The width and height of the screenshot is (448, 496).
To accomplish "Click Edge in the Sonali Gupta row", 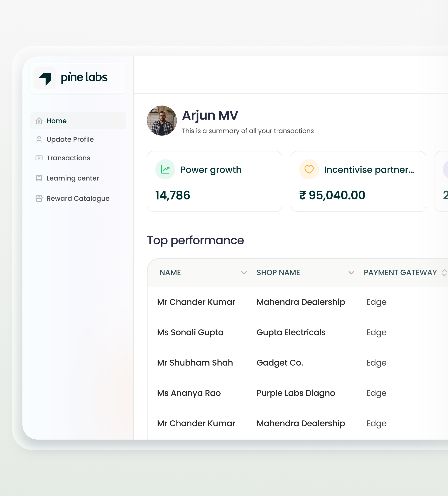I will click(x=376, y=332).
